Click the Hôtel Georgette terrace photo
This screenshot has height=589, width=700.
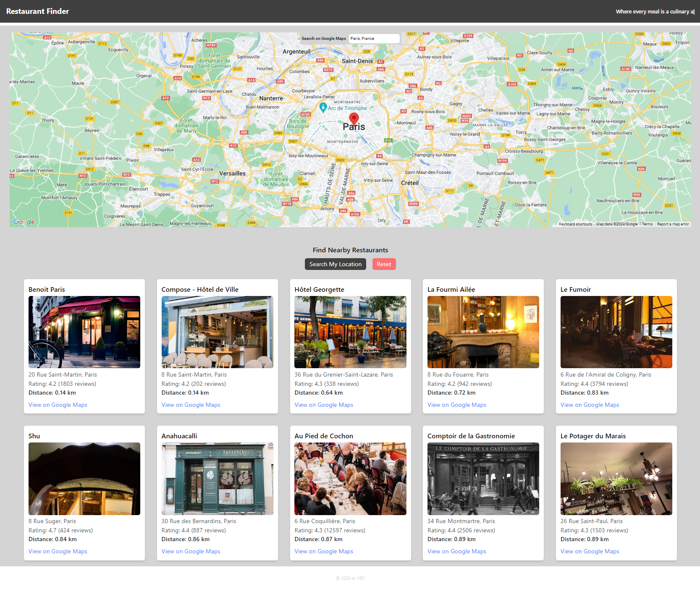click(350, 332)
